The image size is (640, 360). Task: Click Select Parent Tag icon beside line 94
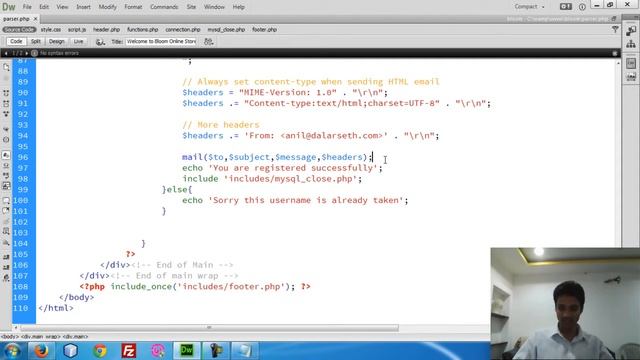point(6,129)
